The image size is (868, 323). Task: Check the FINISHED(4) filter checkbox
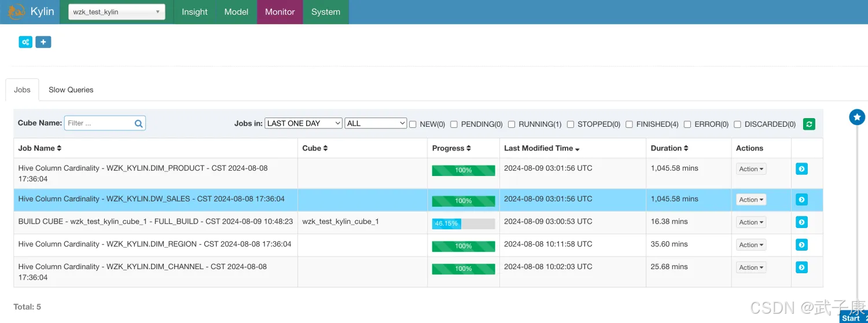[x=629, y=124]
